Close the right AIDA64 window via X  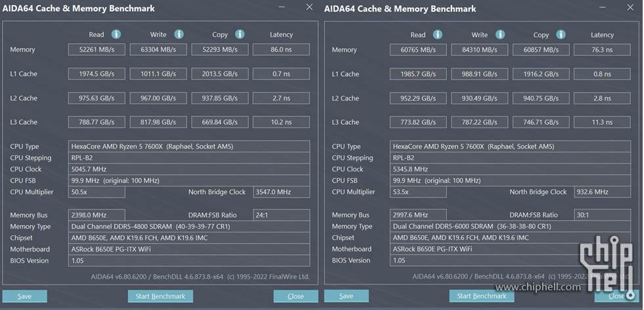[630, 7]
